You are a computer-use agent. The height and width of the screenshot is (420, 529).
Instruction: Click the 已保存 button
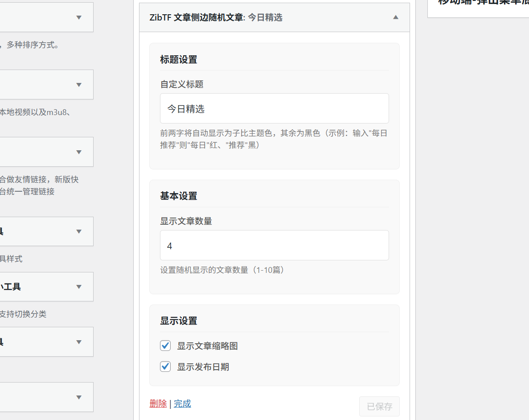(379, 406)
